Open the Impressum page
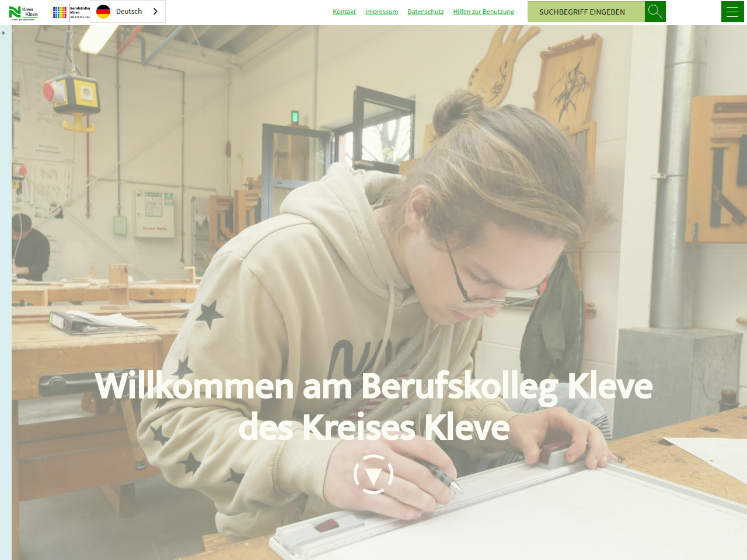This screenshot has height=560, width=747. pos(382,12)
